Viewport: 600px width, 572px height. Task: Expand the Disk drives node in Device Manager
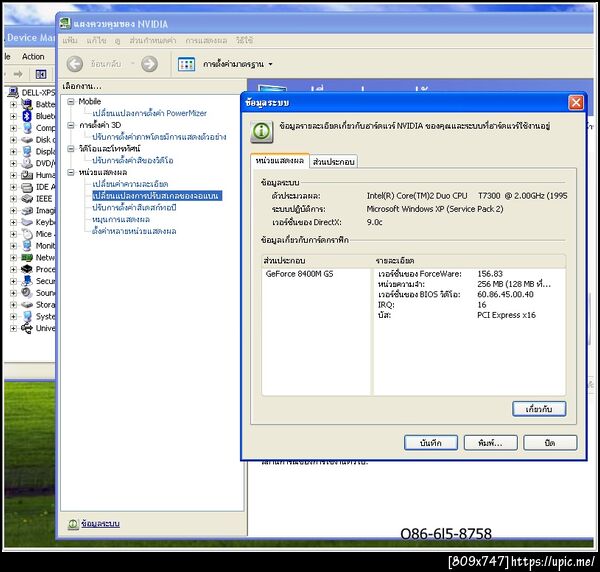(13, 140)
